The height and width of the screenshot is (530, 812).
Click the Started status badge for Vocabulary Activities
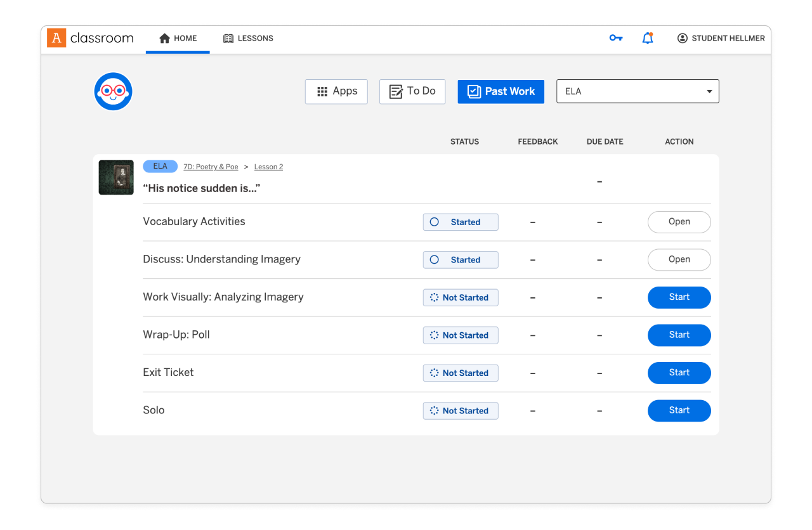click(x=461, y=222)
